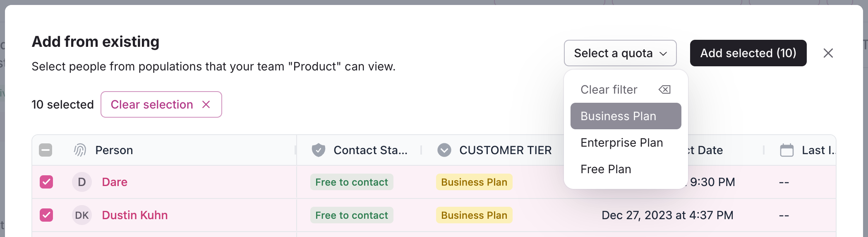Viewport: 868px width, 237px height.
Task: Uncheck the checkbox for Dare
Action: coord(46,182)
